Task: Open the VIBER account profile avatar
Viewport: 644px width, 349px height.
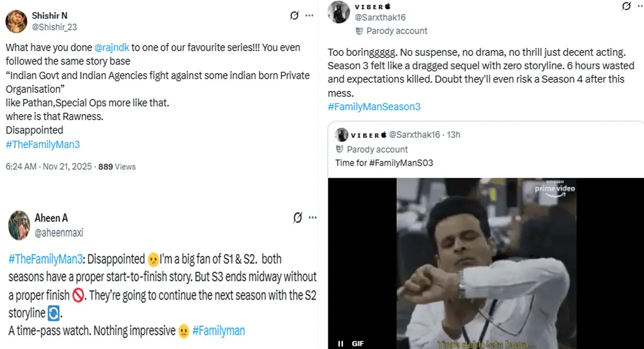Action: [x=339, y=12]
